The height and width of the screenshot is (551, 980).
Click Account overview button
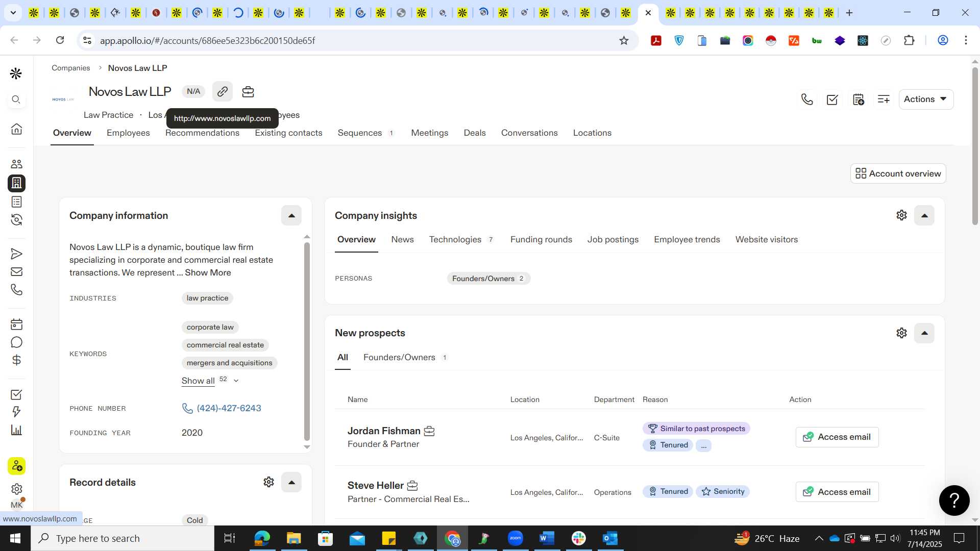(x=898, y=173)
